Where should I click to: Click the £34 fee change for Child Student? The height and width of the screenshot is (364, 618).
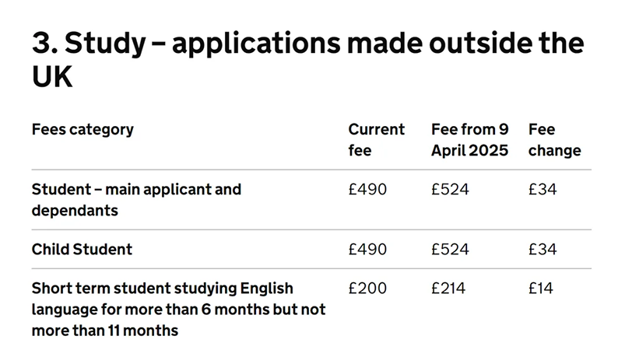click(x=543, y=250)
